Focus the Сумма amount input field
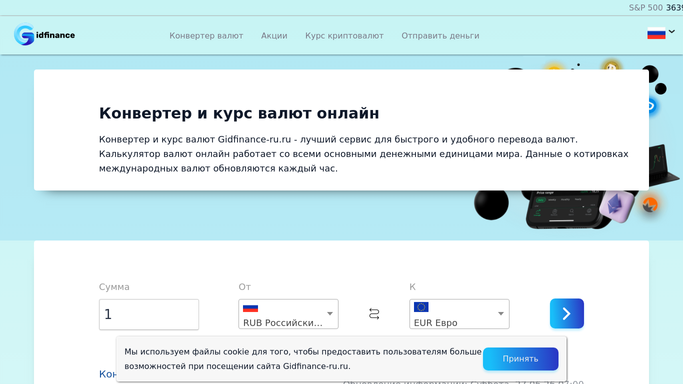 (149, 314)
